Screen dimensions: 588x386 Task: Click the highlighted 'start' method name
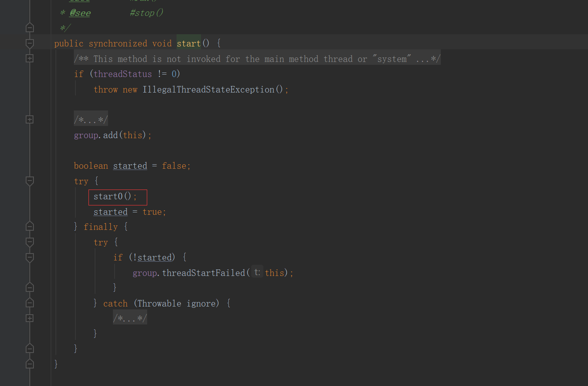[x=188, y=43]
